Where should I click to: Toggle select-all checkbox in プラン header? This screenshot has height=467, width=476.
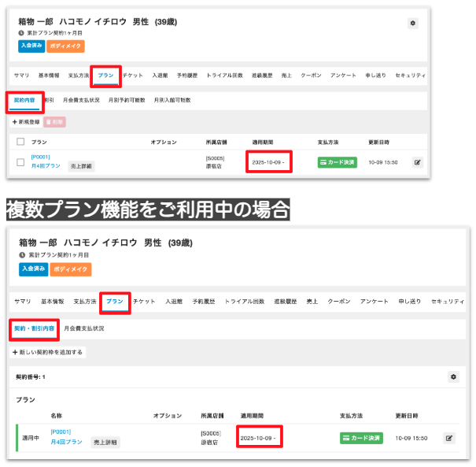click(20, 142)
